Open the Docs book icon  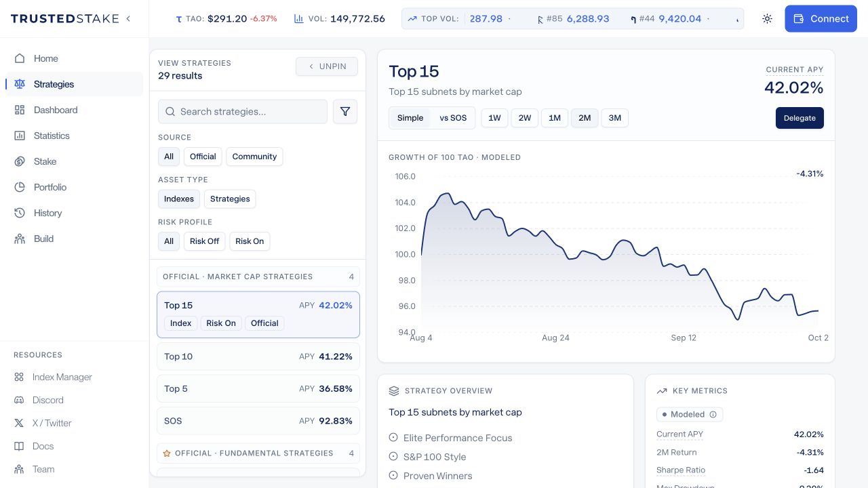(19, 446)
